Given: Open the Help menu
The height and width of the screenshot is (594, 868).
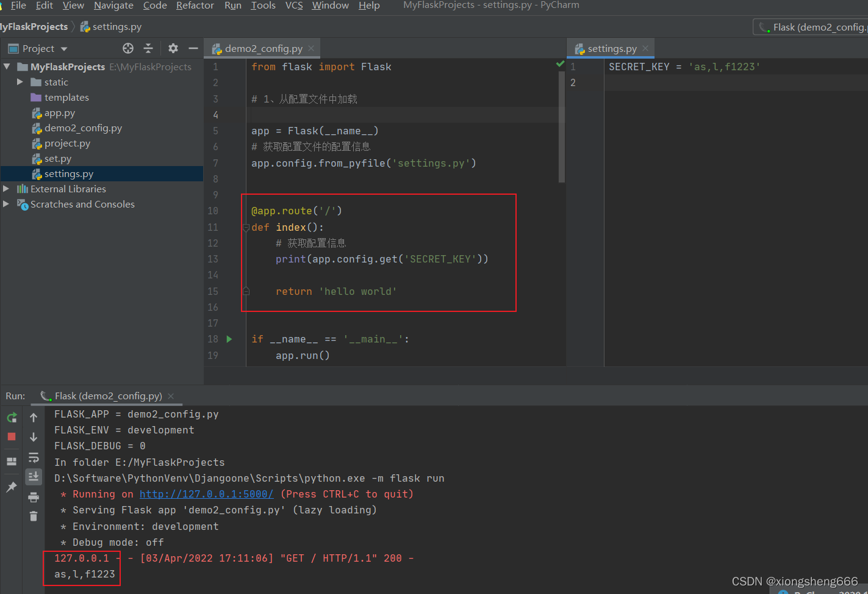Looking at the screenshot, I should pos(369,5).
